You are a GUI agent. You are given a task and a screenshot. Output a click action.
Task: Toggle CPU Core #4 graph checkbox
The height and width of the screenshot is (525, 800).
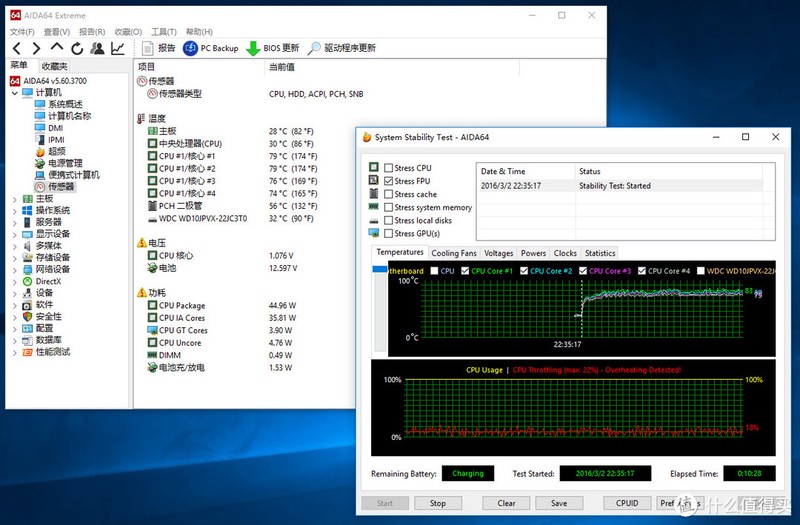point(642,271)
